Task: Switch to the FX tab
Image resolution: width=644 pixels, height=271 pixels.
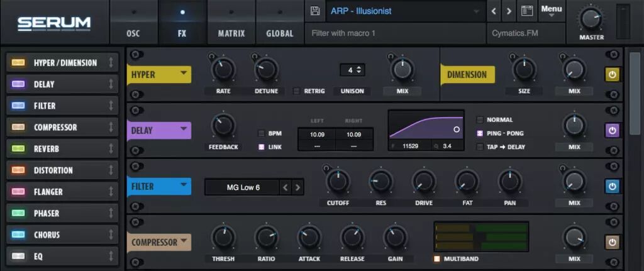Action: pyautogui.click(x=182, y=21)
